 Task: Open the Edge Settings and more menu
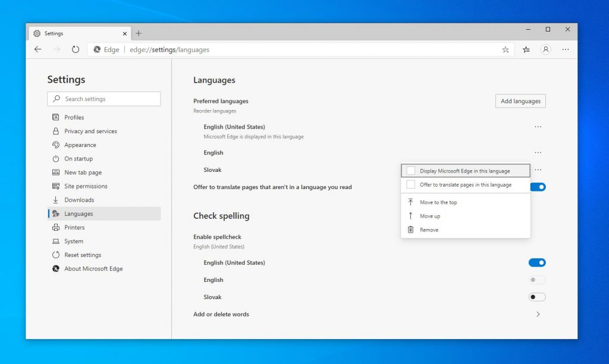pos(566,49)
